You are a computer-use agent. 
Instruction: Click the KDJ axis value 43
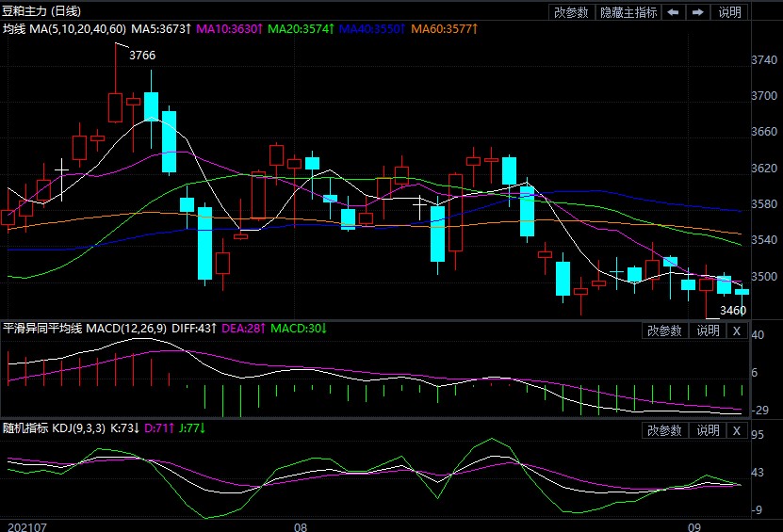coord(758,472)
